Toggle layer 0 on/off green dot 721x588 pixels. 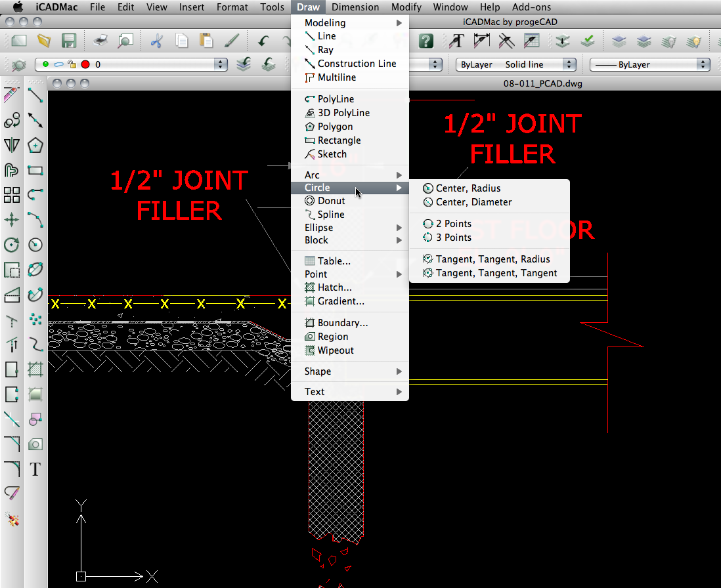coord(45,64)
